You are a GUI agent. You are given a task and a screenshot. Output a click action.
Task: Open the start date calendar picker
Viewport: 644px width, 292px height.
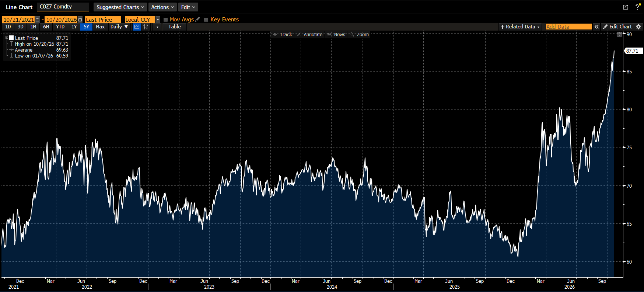[37, 20]
